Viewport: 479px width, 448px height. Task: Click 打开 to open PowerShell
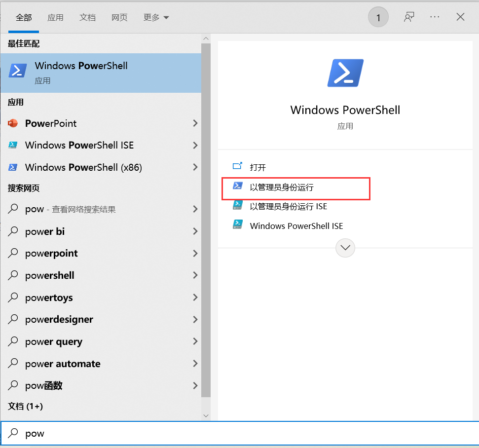click(258, 167)
